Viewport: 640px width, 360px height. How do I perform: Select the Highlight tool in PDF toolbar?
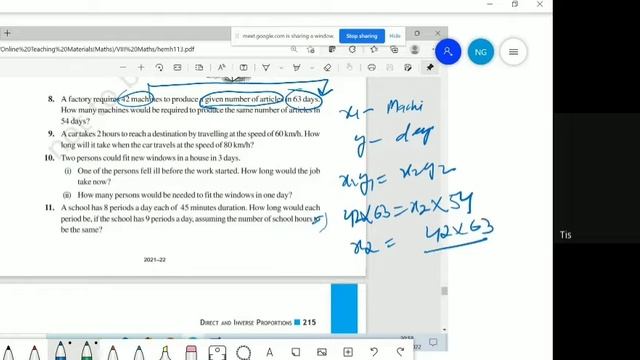pos(297,67)
